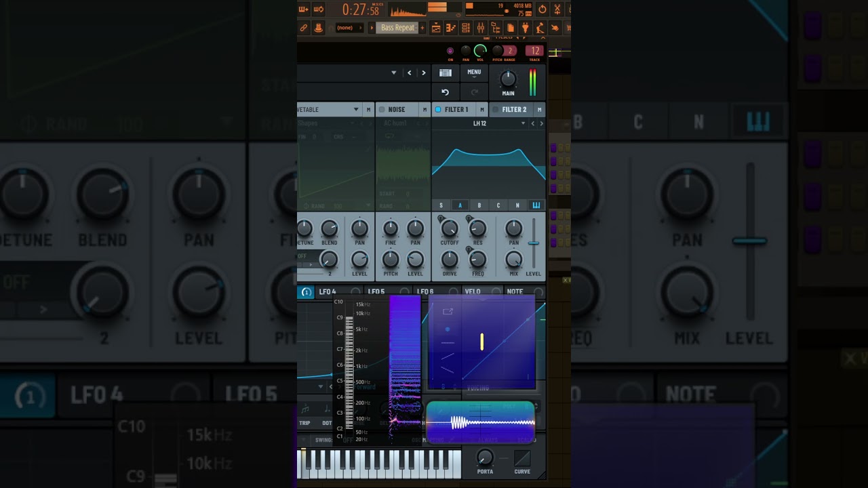Toggle filter routing C button
The height and width of the screenshot is (488, 868).
pos(498,205)
